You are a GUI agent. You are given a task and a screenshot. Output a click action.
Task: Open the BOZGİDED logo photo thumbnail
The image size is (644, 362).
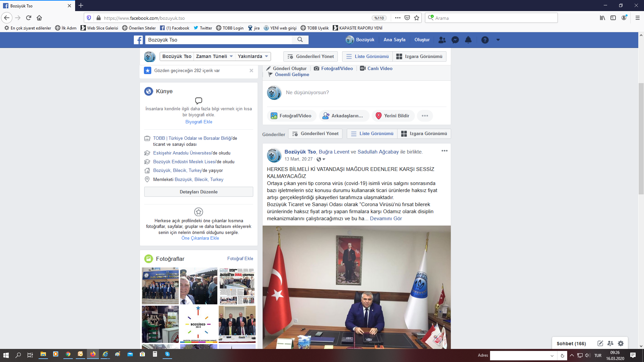tap(198, 324)
